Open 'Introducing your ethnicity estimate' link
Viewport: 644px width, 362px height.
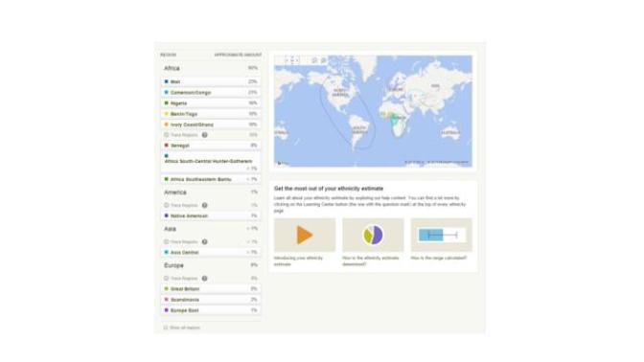299,261
